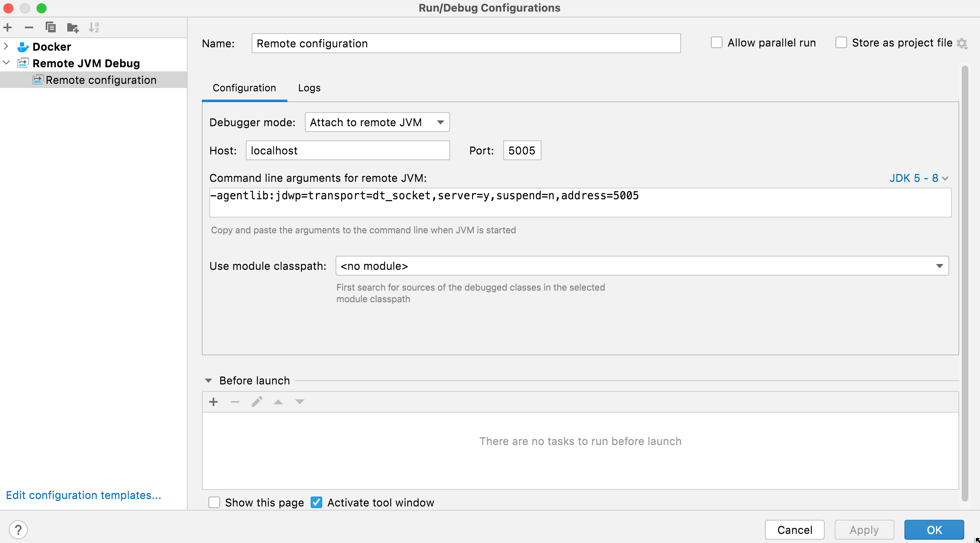Click the Docker whale icon
The width and height of the screenshot is (980, 543).
(23, 47)
